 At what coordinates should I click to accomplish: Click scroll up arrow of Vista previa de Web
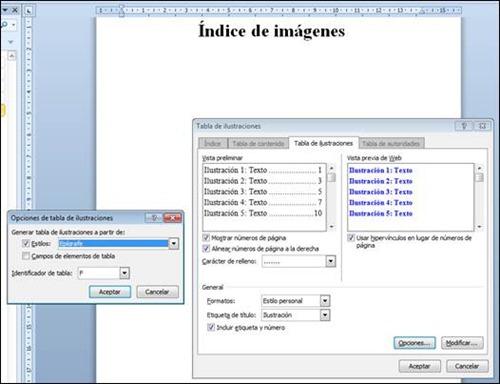click(479, 168)
